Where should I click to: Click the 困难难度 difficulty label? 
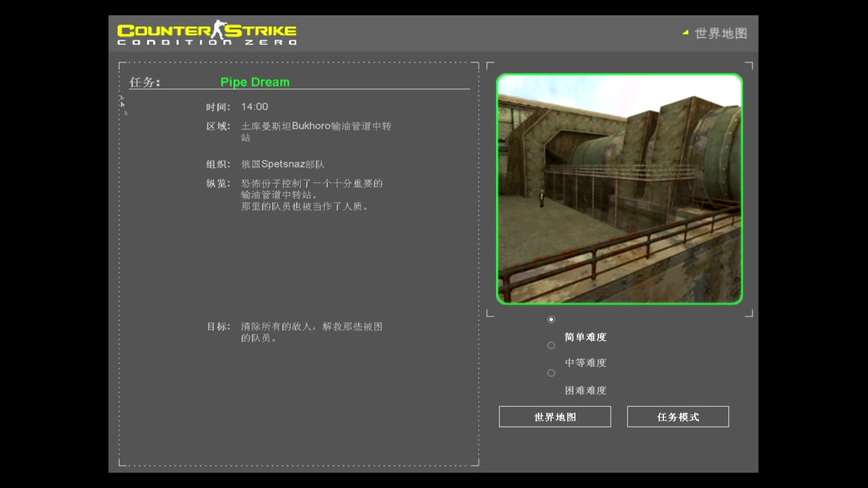pyautogui.click(x=585, y=390)
